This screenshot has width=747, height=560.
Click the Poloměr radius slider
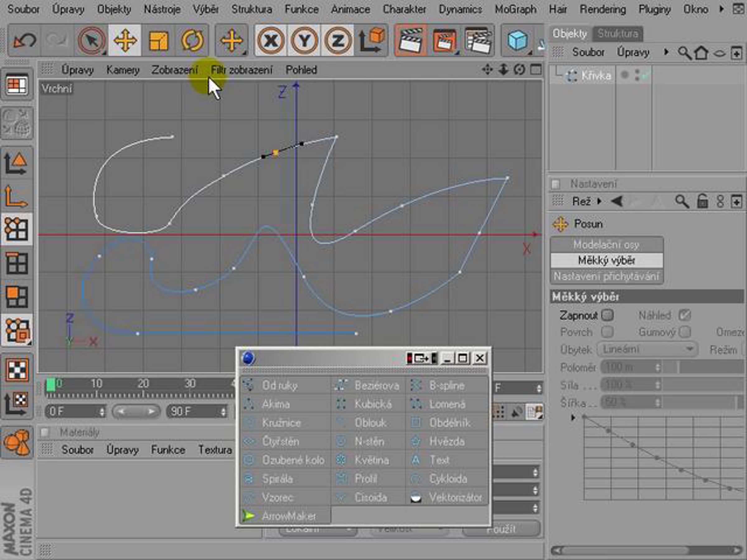tap(711, 367)
